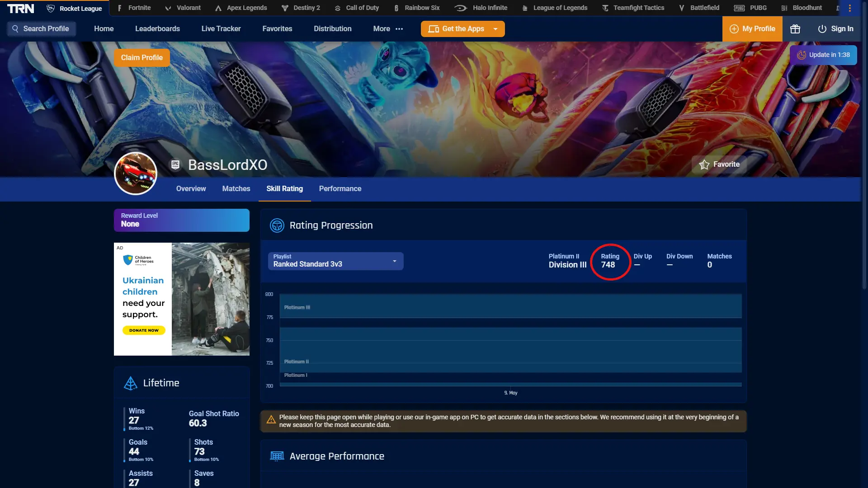Click the Get the Apps dropdown button
This screenshot has width=868, height=488.
pos(496,28)
